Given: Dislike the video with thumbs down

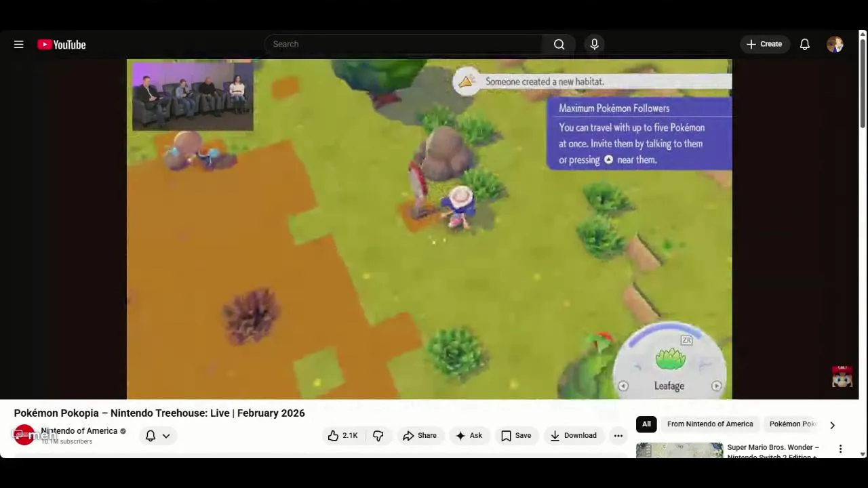Looking at the screenshot, I should [378, 436].
